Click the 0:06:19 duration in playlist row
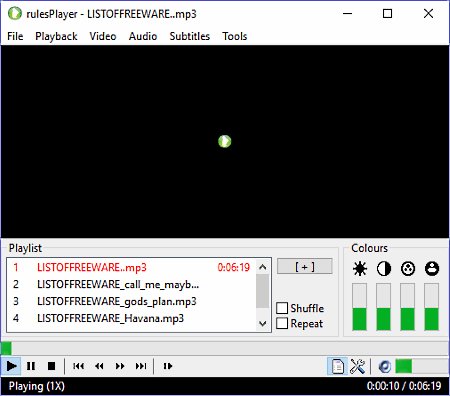The height and width of the screenshot is (396, 450). click(234, 267)
